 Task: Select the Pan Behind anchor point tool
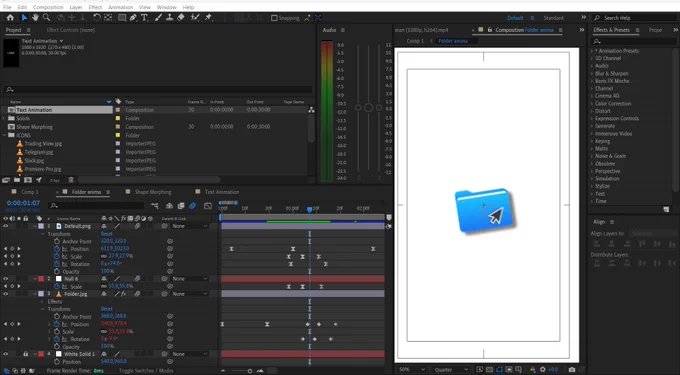pos(108,18)
